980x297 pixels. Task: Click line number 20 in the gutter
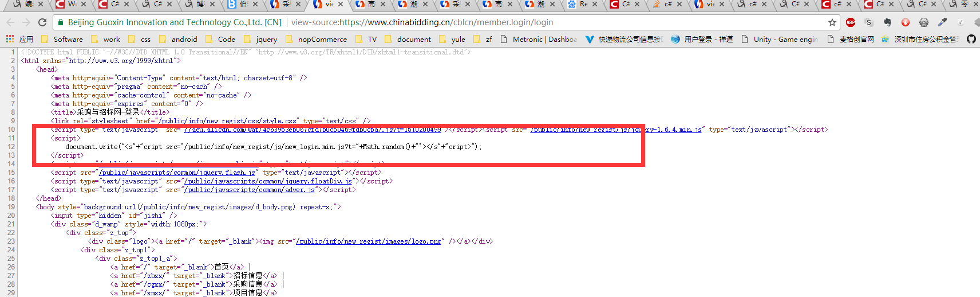pyautogui.click(x=11, y=216)
